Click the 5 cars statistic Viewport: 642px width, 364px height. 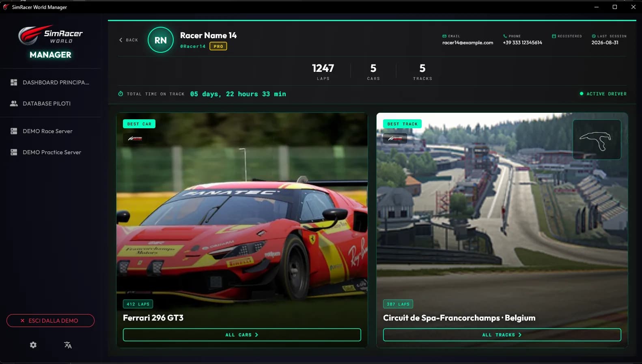click(373, 71)
